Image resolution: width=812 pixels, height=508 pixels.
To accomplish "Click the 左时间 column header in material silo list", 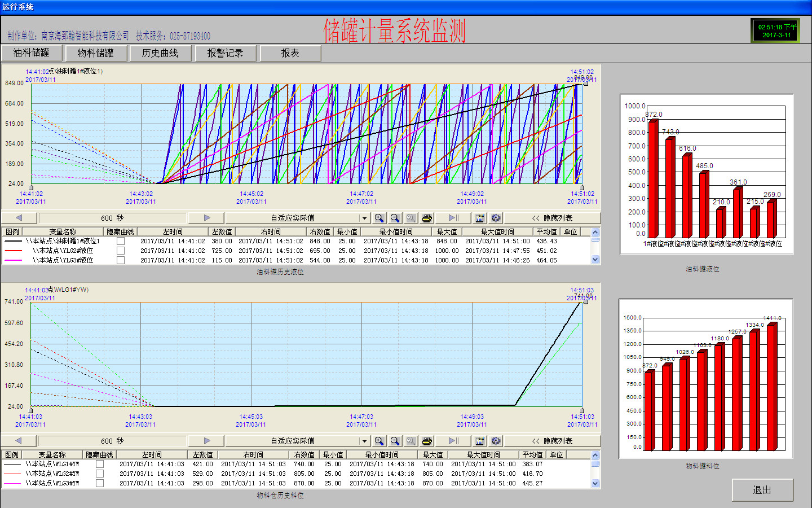I will (152, 455).
